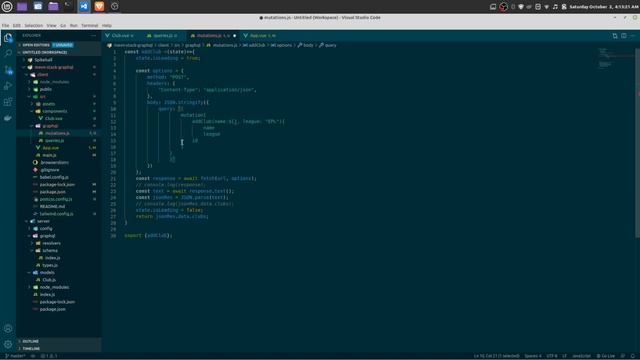Open the files folder launcher in panel
Screen dimensions: 640x360
click(53, 6)
